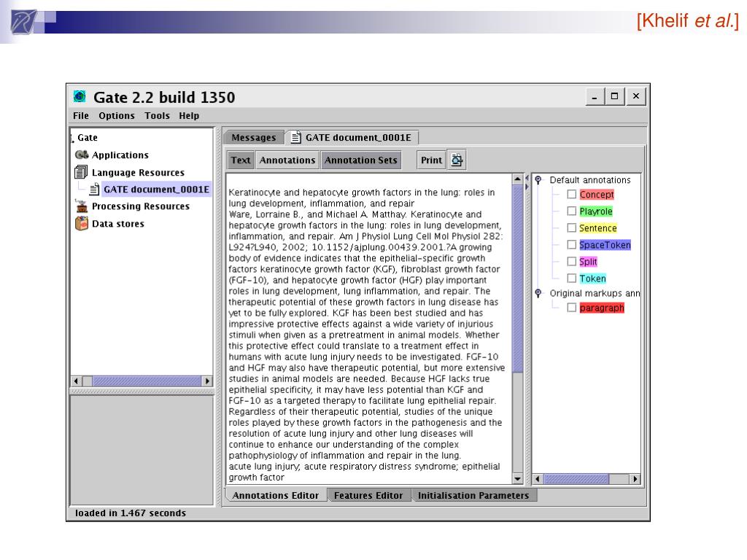Collapse the Default annotations tree node
Screen dimensions: 747x560
538,180
